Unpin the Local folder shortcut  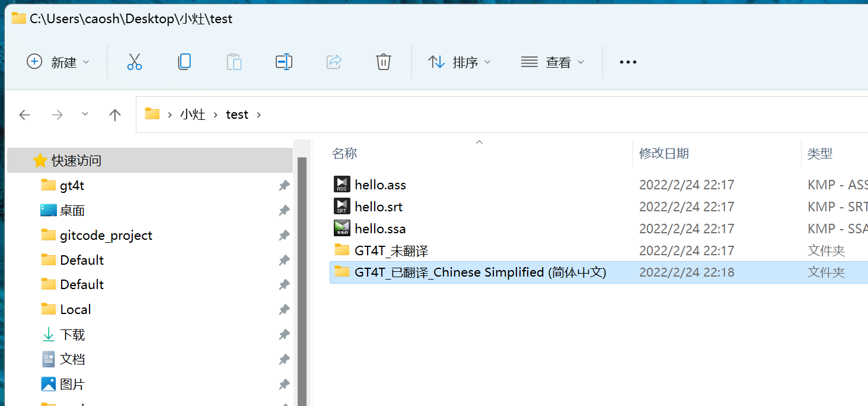283,309
